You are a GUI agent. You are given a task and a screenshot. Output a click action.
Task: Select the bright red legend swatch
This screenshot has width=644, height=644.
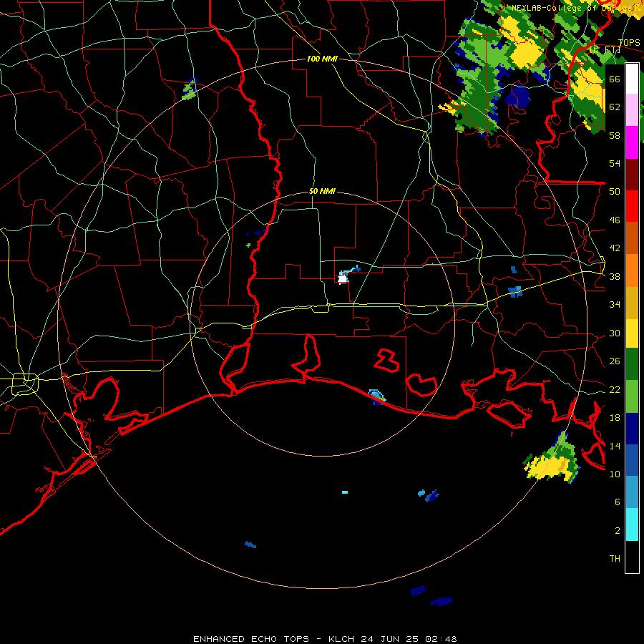632,206
